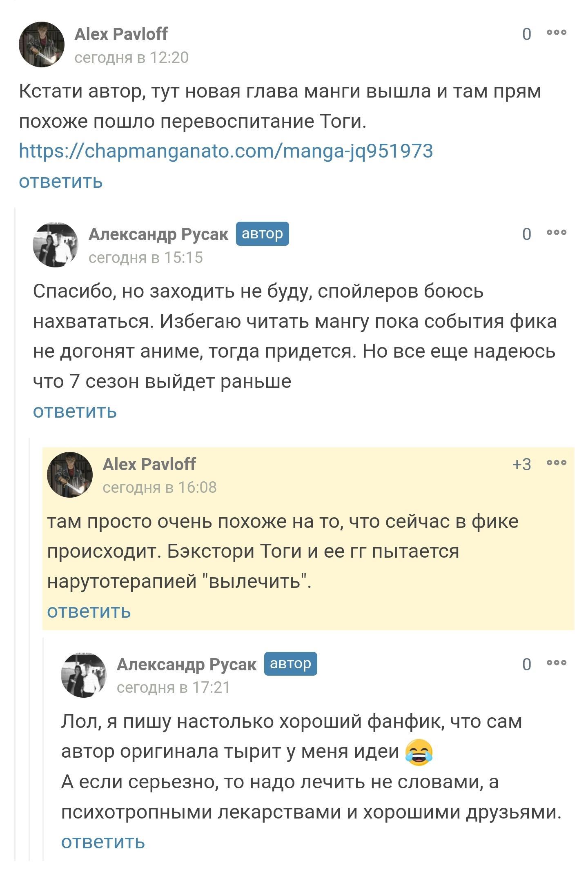The height and width of the screenshot is (872, 588).
Task: Click Александр Русак's avatar on 17:21 comment
Action: [x=84, y=675]
